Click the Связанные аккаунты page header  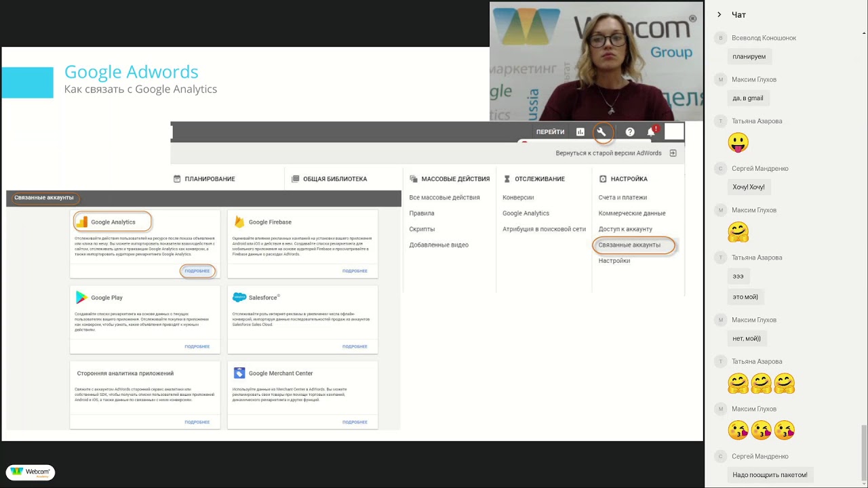click(44, 198)
